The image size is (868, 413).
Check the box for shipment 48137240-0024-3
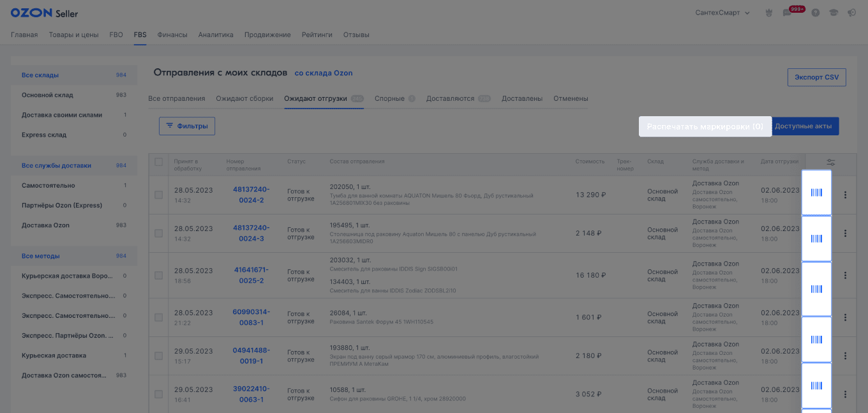(159, 234)
